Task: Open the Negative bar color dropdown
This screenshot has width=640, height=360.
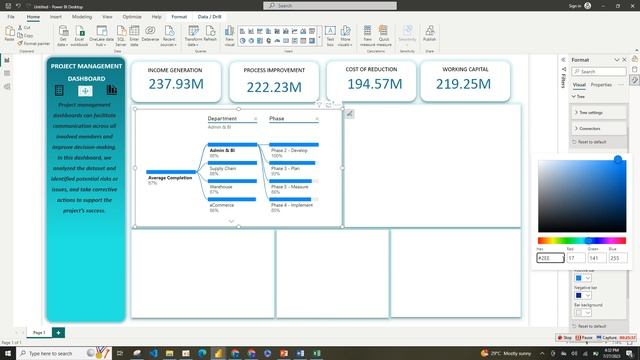Action: pyautogui.click(x=588, y=295)
